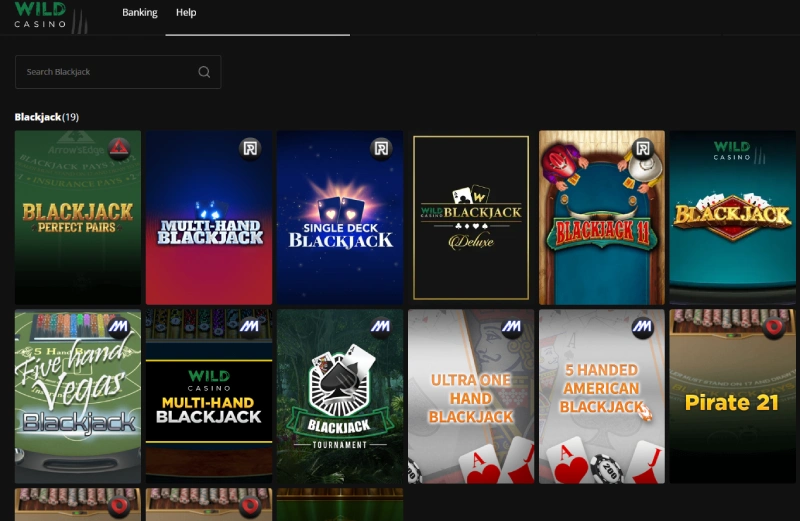Launch 5 Handed American Blackjack game

[602, 396]
